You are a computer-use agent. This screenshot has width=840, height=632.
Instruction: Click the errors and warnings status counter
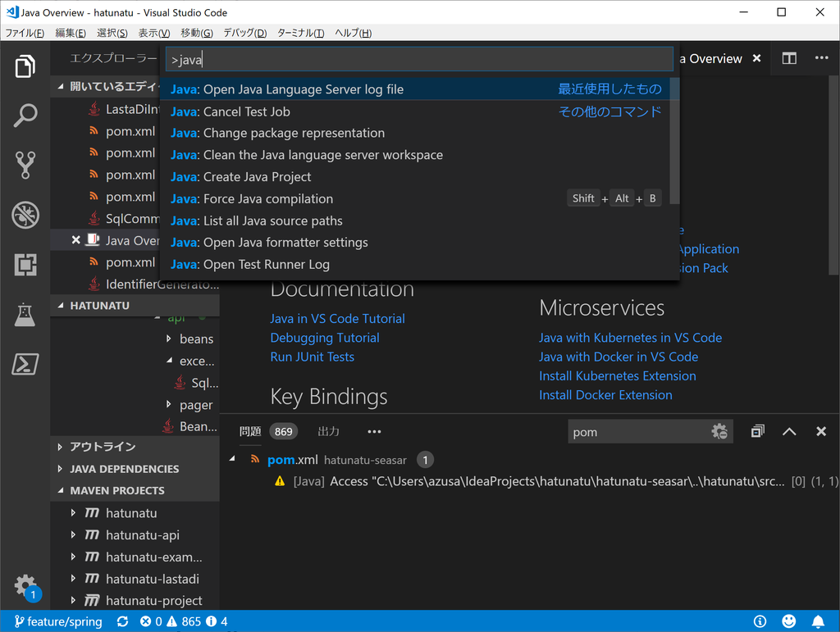(x=184, y=621)
